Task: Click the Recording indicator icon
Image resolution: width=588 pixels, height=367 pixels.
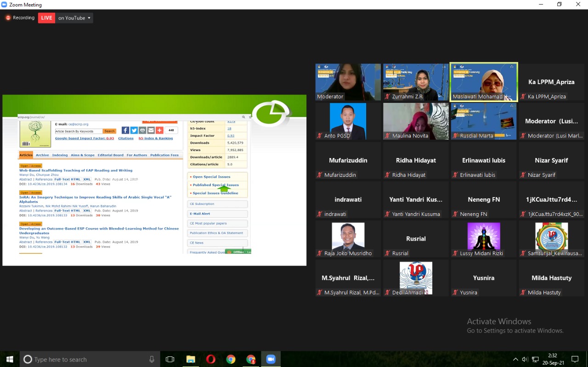Action: (8, 18)
